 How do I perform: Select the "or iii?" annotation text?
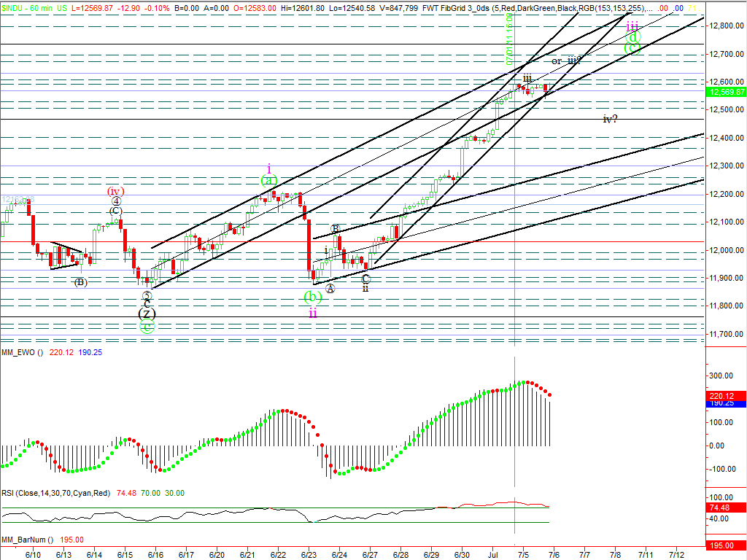(566, 61)
